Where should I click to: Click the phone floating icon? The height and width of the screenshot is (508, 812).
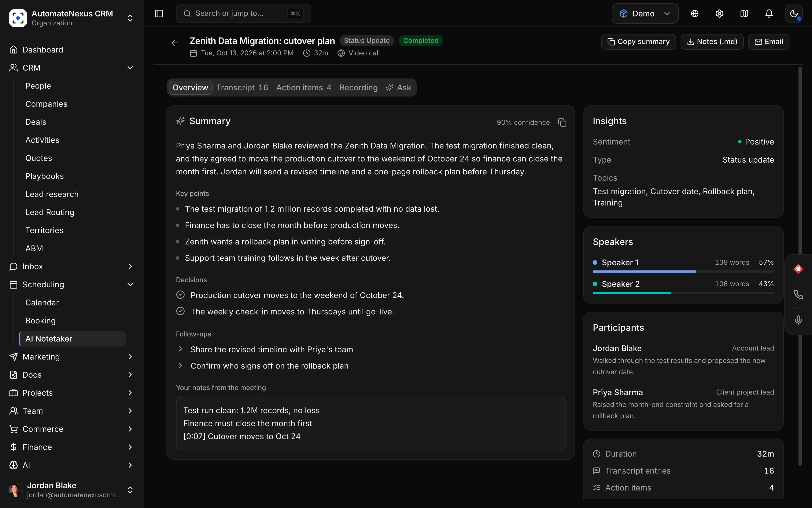(x=798, y=295)
